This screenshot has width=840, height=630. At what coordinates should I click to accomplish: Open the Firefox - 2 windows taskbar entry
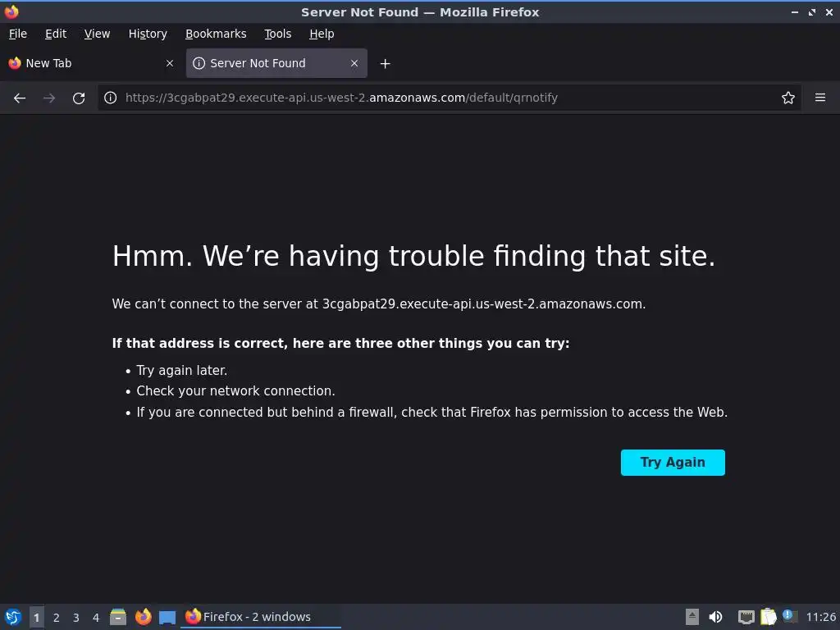click(262, 617)
